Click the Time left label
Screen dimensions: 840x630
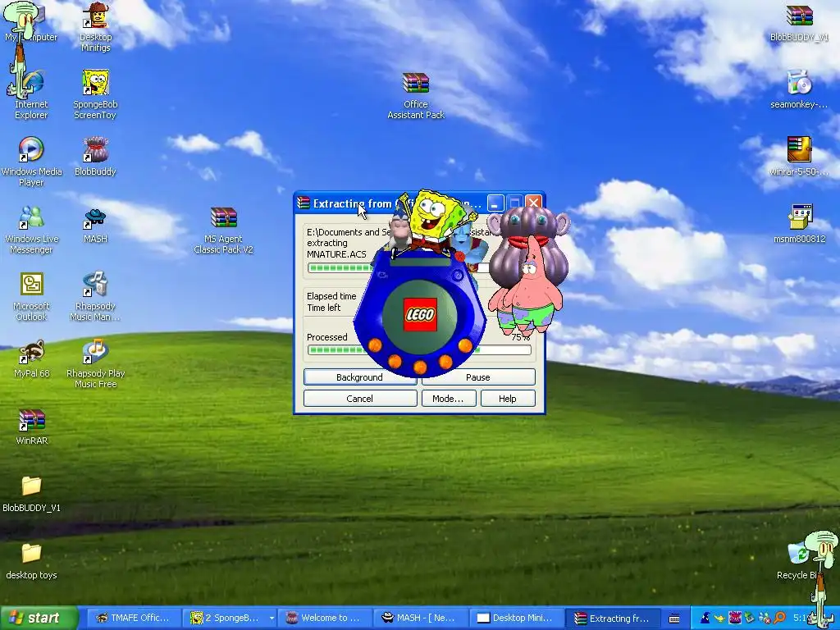point(323,308)
